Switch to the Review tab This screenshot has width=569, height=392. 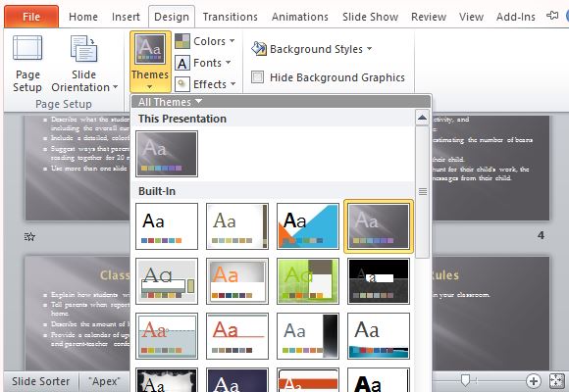[429, 17]
